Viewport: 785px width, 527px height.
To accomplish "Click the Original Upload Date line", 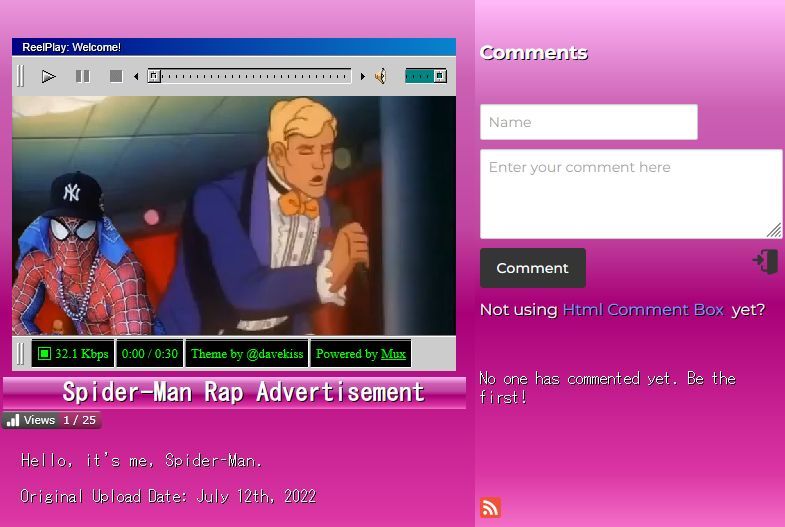I will point(168,496).
